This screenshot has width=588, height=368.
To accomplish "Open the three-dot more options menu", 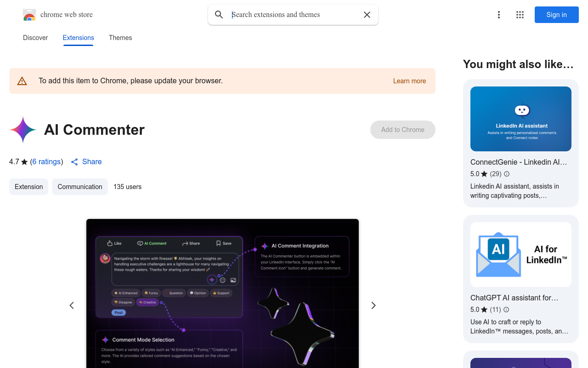I will click(x=499, y=15).
